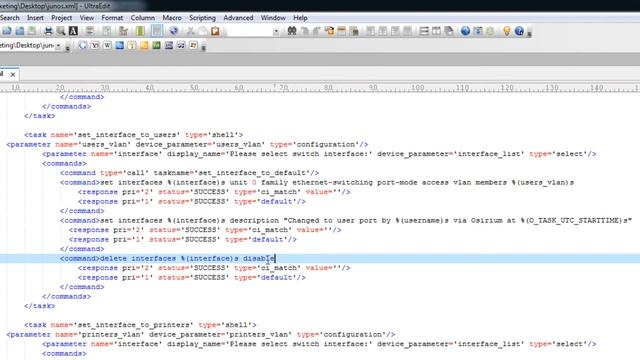The width and height of the screenshot is (640, 360).
Task: Open the Column menu
Action: [x=142, y=18]
